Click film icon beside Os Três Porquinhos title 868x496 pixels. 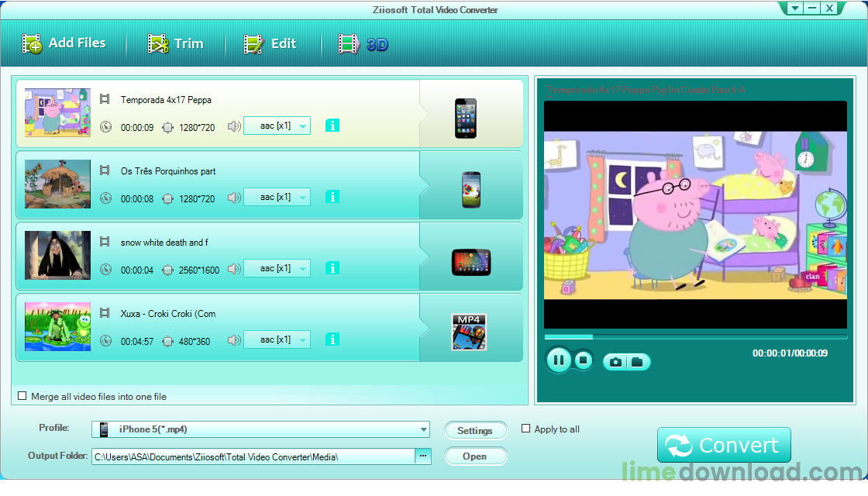pyautogui.click(x=105, y=170)
